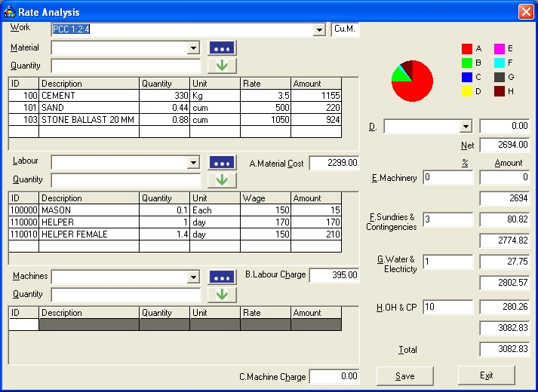Screen dimensions: 538x392
Task: Click the 1155 amount cell for CEMENT
Action: (316, 95)
